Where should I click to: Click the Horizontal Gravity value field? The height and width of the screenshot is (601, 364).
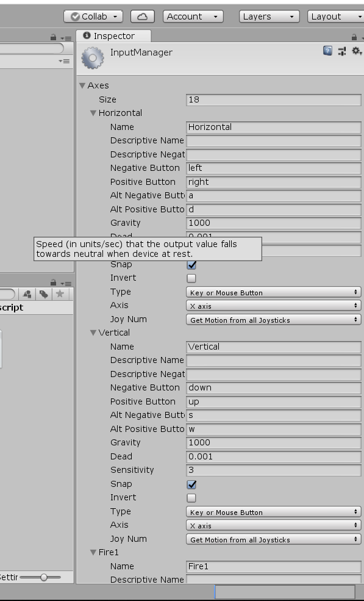274,223
